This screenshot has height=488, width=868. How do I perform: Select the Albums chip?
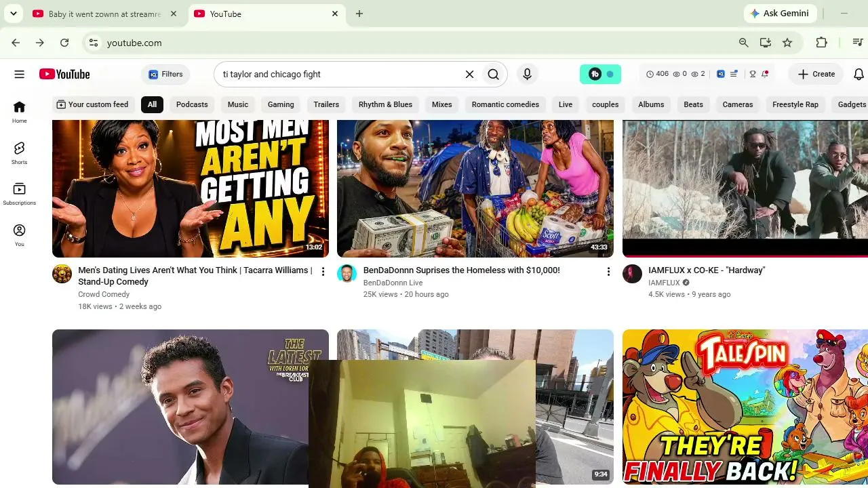coord(651,104)
